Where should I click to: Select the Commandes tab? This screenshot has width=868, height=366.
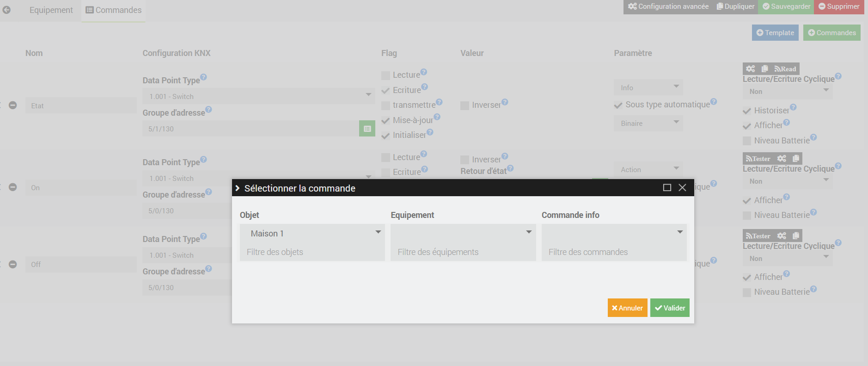tap(114, 10)
